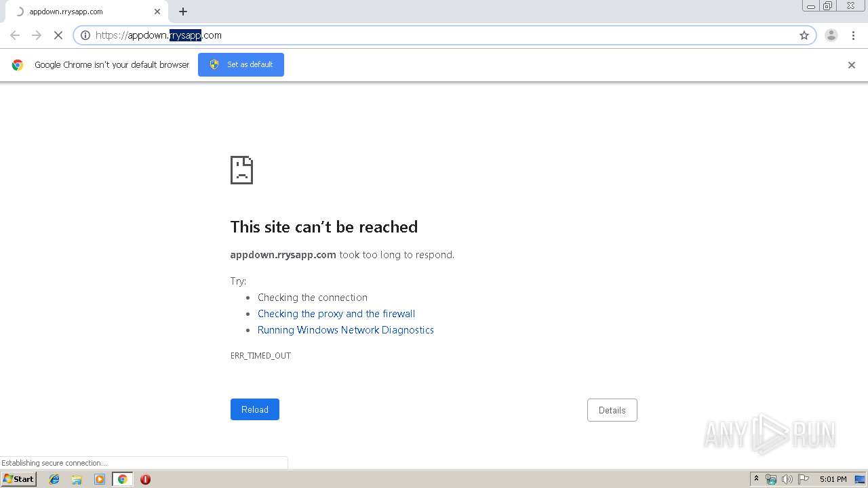Image resolution: width=868 pixels, height=488 pixels.
Task: Reload the unreachable page
Action: (x=255, y=409)
